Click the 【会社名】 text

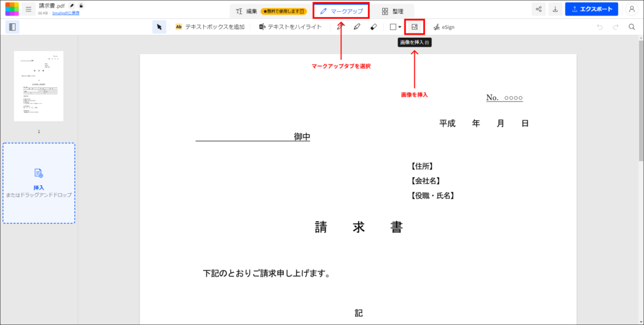[426, 181]
